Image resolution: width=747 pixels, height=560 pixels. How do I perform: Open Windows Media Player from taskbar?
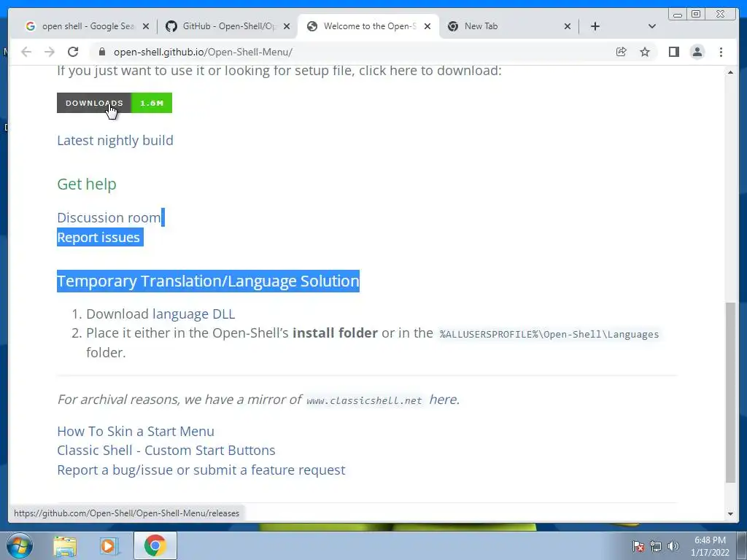click(109, 546)
